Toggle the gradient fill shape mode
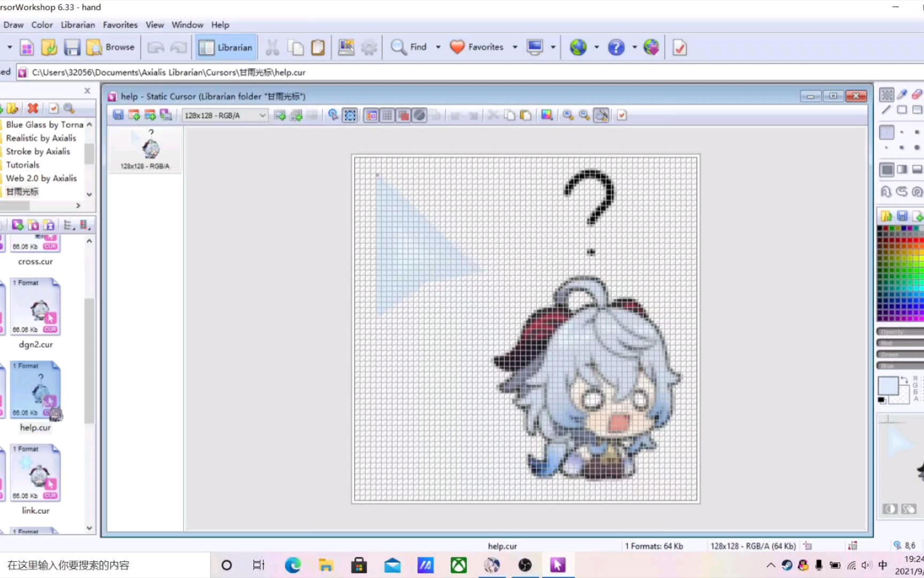The image size is (924, 578). (x=902, y=170)
